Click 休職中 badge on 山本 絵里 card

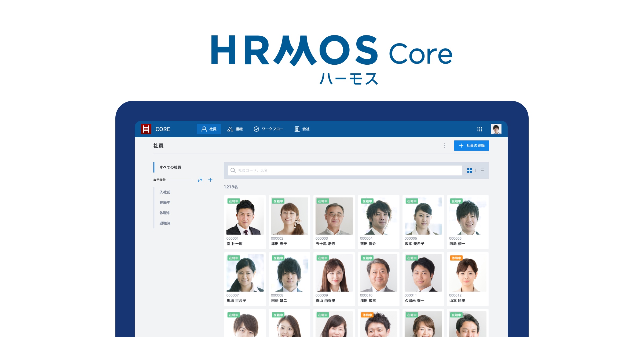point(456,258)
